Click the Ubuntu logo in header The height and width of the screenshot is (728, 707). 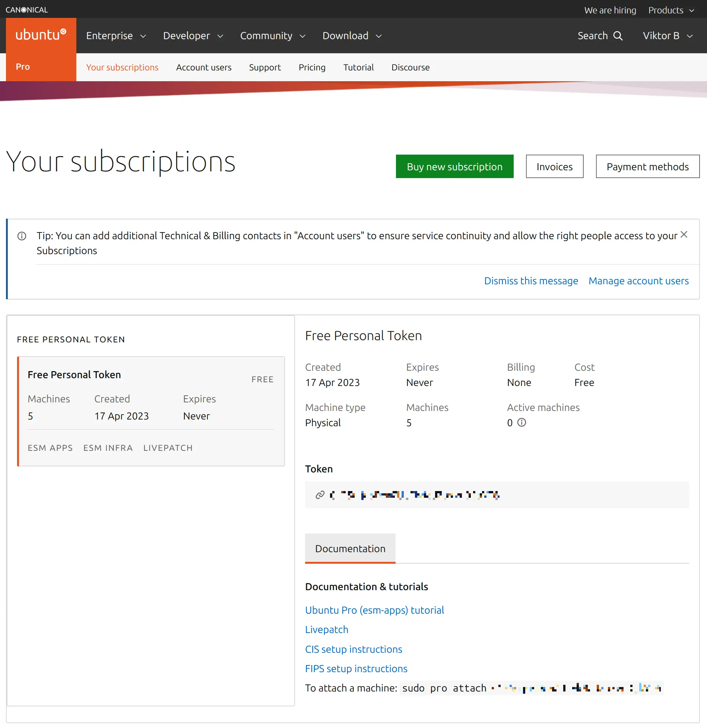click(x=41, y=35)
